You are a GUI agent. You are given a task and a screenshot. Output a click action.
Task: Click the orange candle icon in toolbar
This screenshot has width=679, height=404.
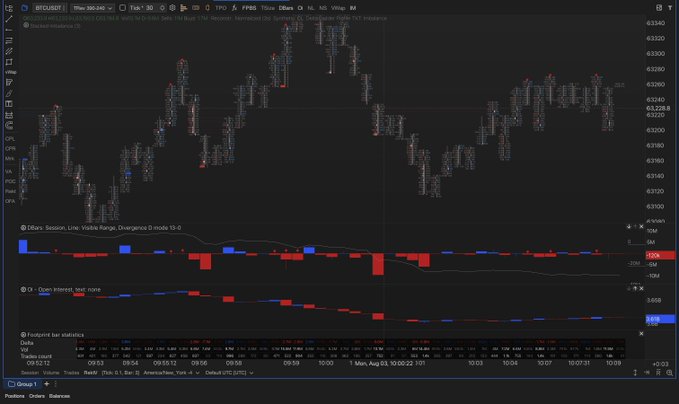(x=207, y=8)
